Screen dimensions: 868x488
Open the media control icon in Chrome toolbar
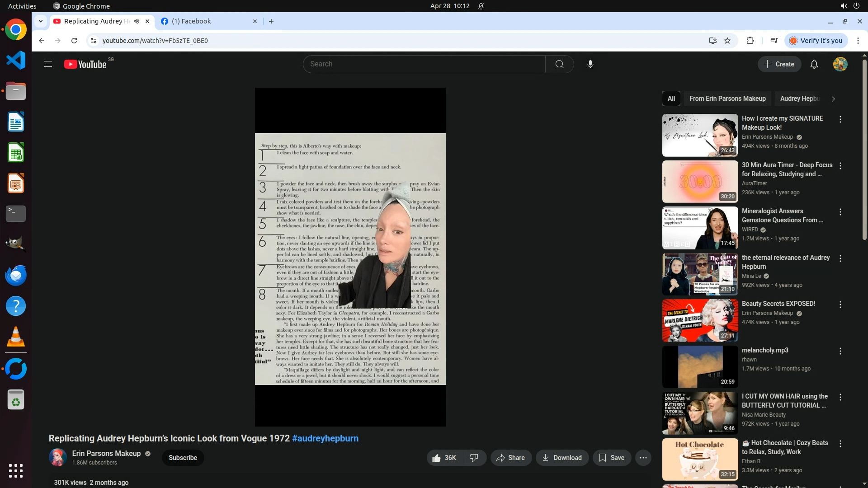pyautogui.click(x=774, y=41)
